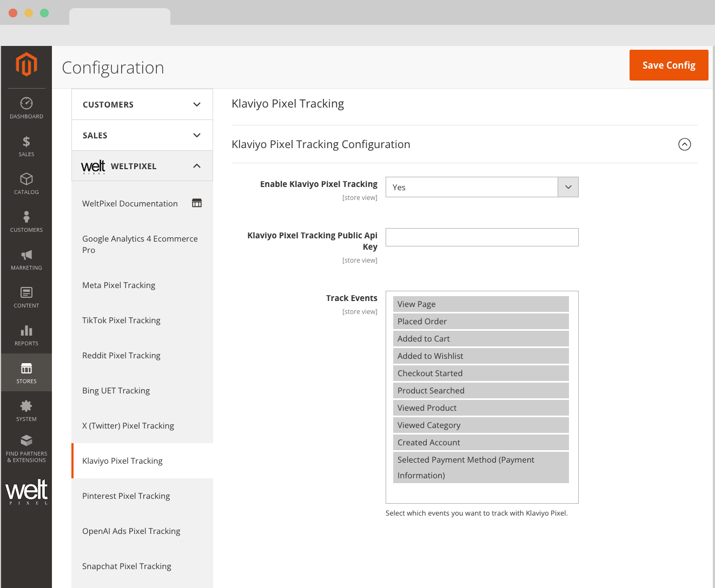Open the Marketing megaphone icon

[x=27, y=255]
